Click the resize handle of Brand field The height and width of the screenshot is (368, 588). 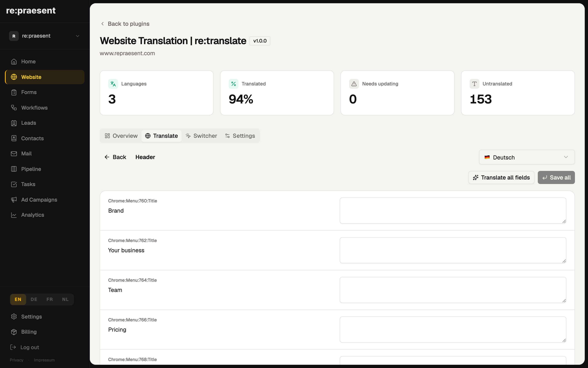564,221
